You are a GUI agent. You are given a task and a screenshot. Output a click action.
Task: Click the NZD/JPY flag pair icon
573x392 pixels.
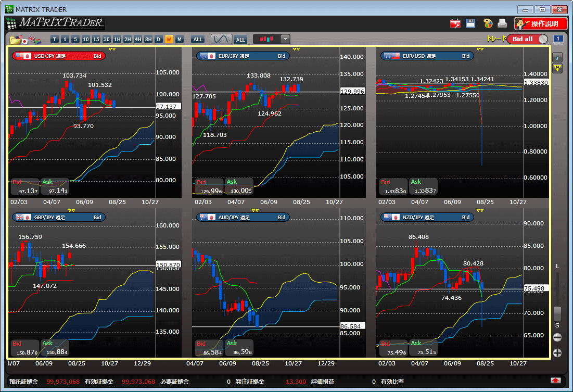coord(391,217)
